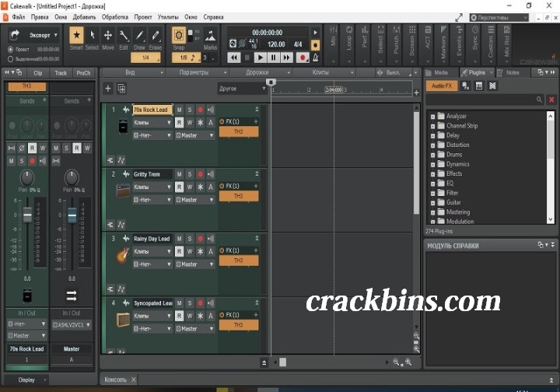560x392 pixels.
Task: Fast forward the transport
Action: pos(287,58)
